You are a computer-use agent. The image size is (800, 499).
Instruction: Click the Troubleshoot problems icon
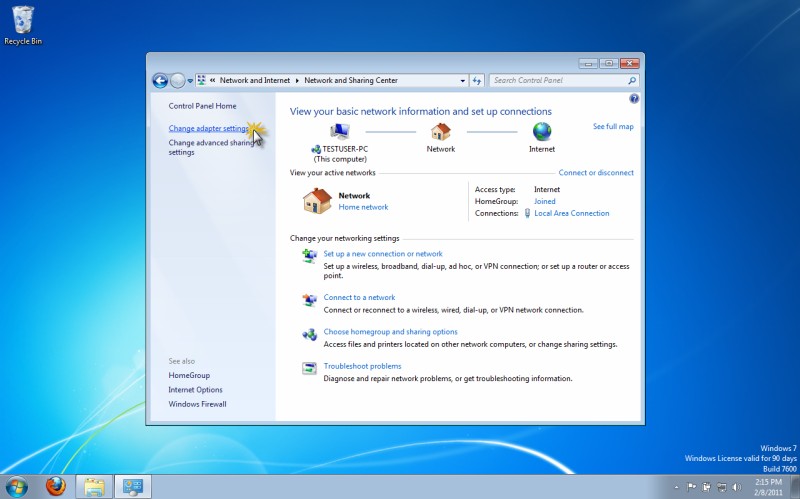(309, 368)
